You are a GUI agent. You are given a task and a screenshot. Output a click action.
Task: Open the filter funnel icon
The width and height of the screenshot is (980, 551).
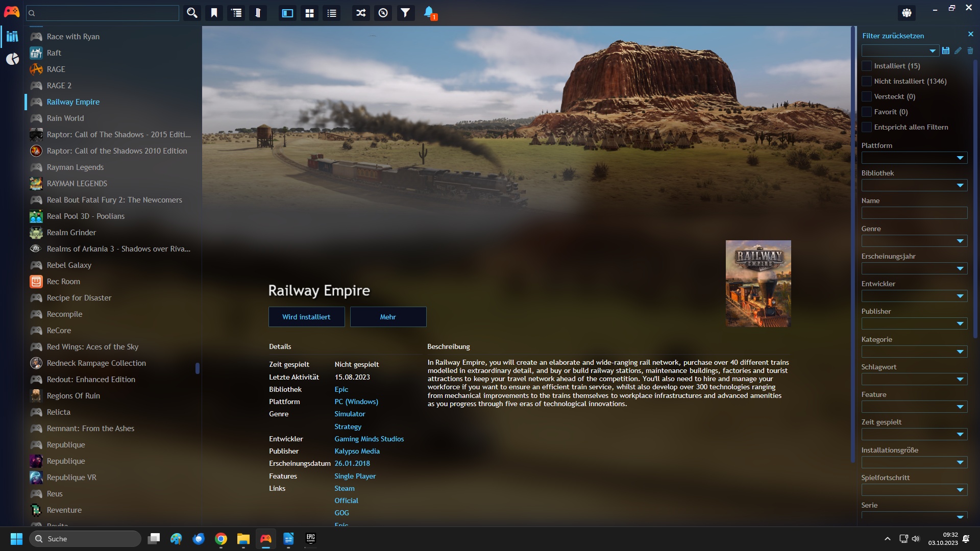(405, 13)
